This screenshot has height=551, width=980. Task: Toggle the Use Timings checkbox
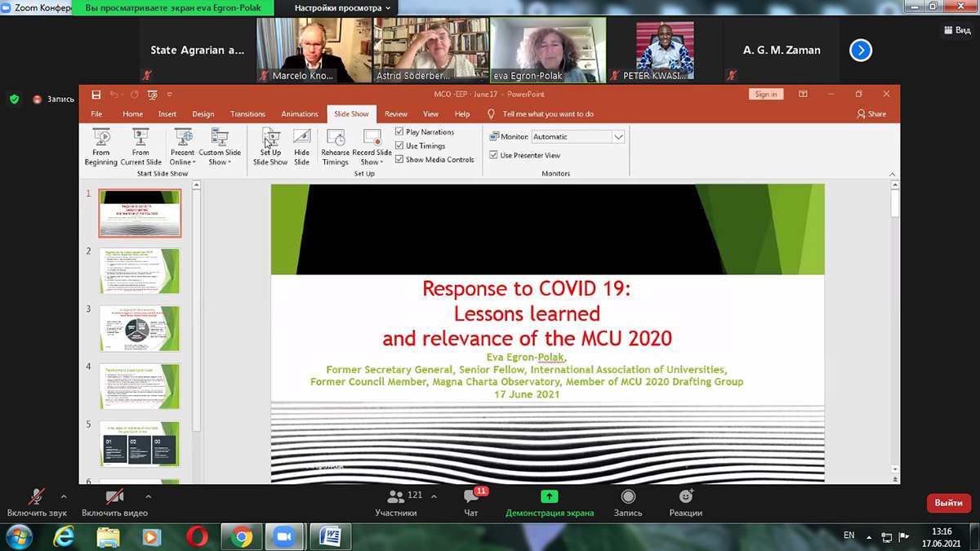pyautogui.click(x=400, y=146)
